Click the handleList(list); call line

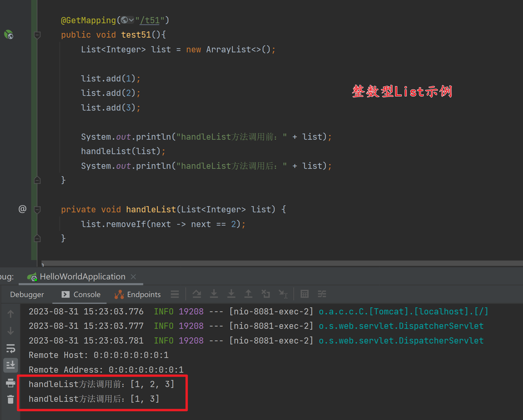pyautogui.click(x=123, y=151)
